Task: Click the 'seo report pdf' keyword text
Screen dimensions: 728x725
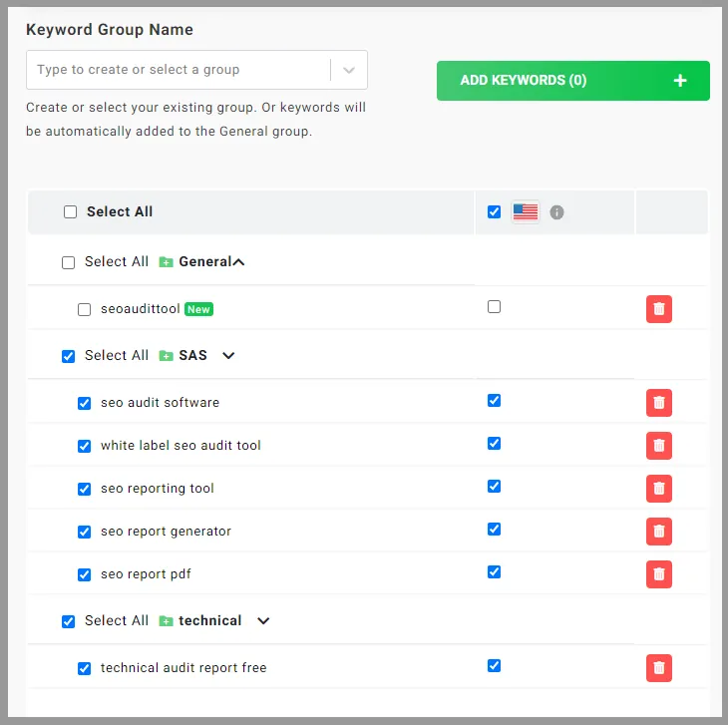Action: [146, 574]
